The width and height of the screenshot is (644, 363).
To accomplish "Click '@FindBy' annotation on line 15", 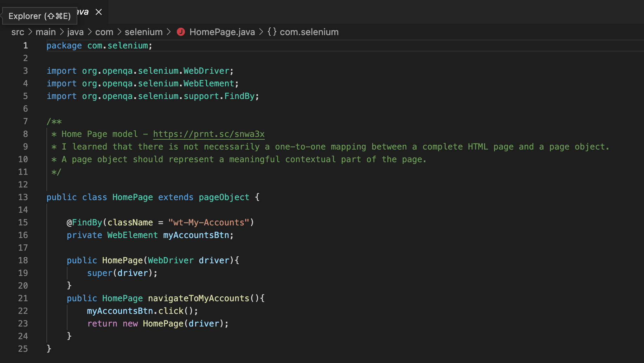I will pos(84,223).
